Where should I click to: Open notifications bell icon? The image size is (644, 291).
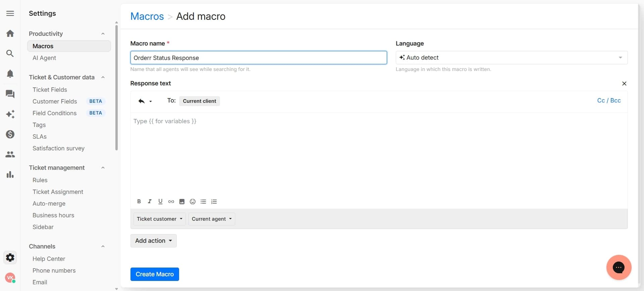pyautogui.click(x=10, y=74)
